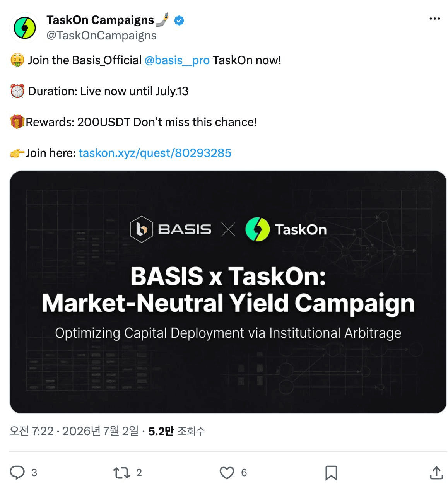
Task: Open the BASIS x TaskOn campaign image
Action: 228,292
